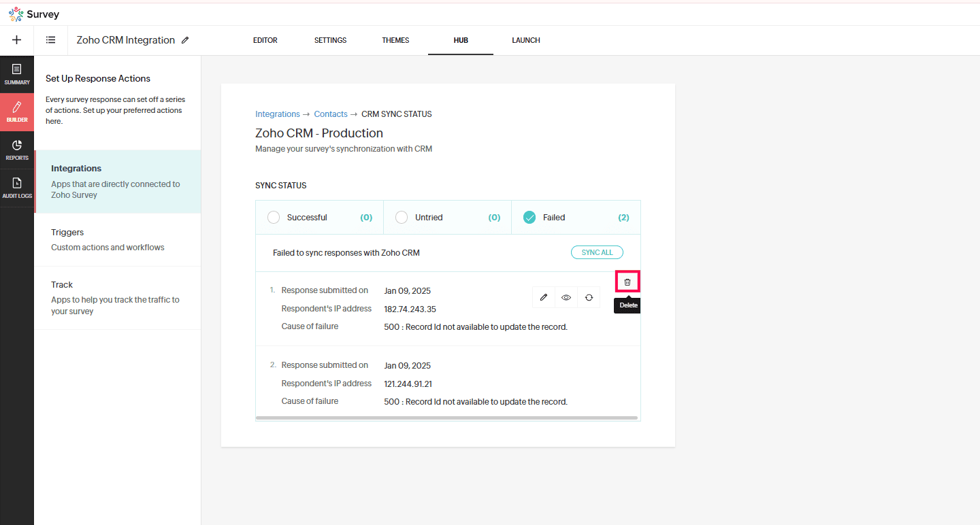Click first response's cause of failure message
The width and height of the screenshot is (980, 525).
476,327
